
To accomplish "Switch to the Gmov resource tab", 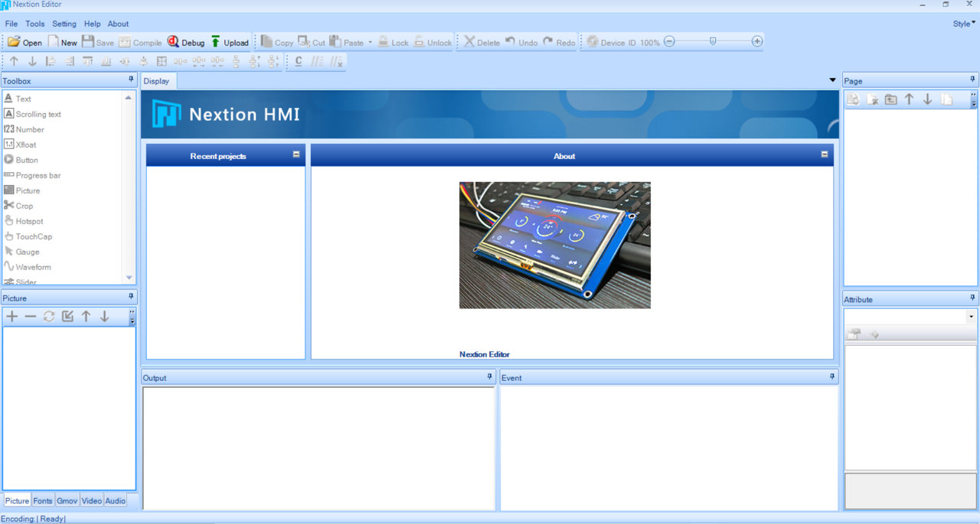I will 67,501.
